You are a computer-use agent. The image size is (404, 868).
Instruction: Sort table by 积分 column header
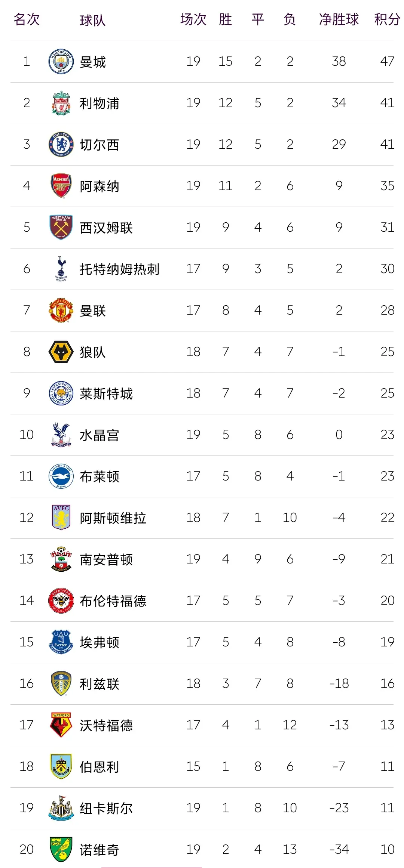click(387, 19)
